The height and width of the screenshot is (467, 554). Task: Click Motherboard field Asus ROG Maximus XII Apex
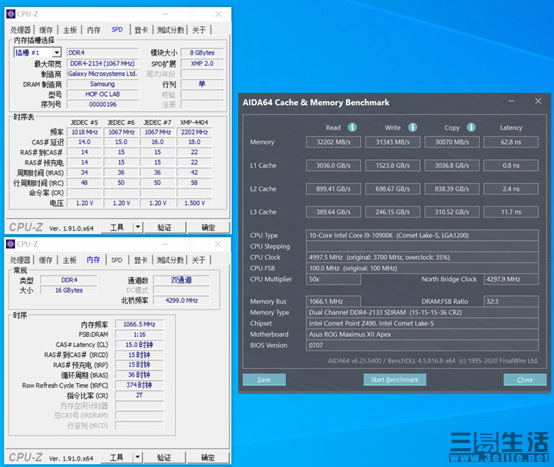[x=422, y=334]
